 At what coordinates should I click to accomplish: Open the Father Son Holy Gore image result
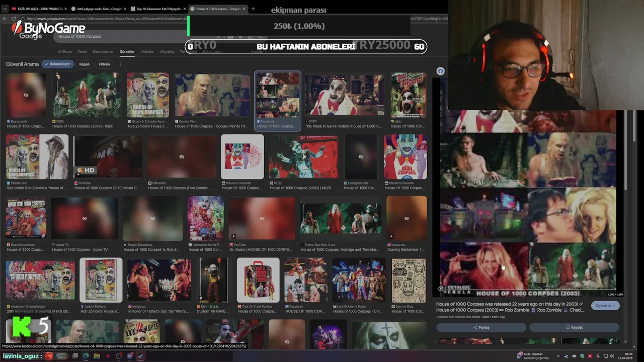point(341,218)
